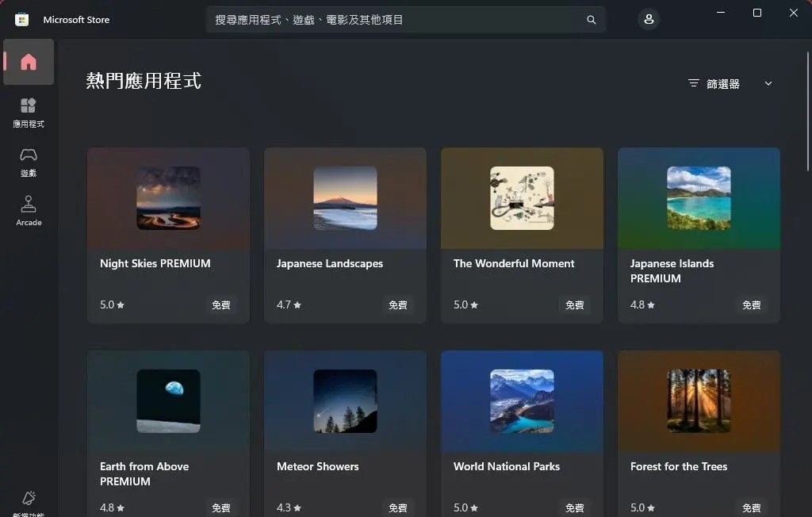Image resolution: width=812 pixels, height=517 pixels.
Task: Open the 應用程式 section in the sidebar
Action: [29, 113]
